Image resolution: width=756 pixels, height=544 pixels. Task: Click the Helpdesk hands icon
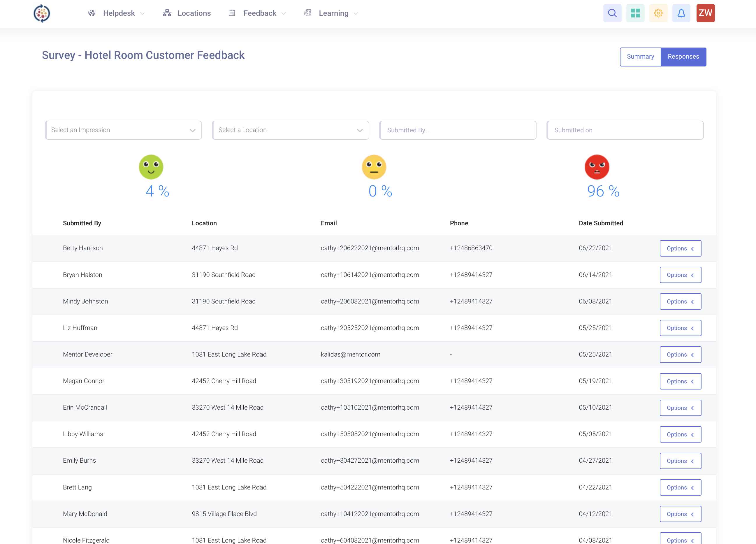tap(92, 13)
